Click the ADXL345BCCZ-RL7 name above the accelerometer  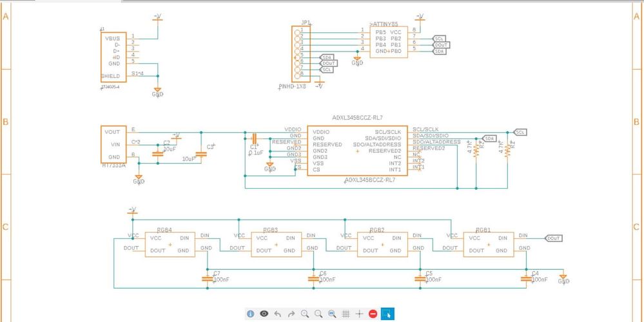tap(357, 118)
